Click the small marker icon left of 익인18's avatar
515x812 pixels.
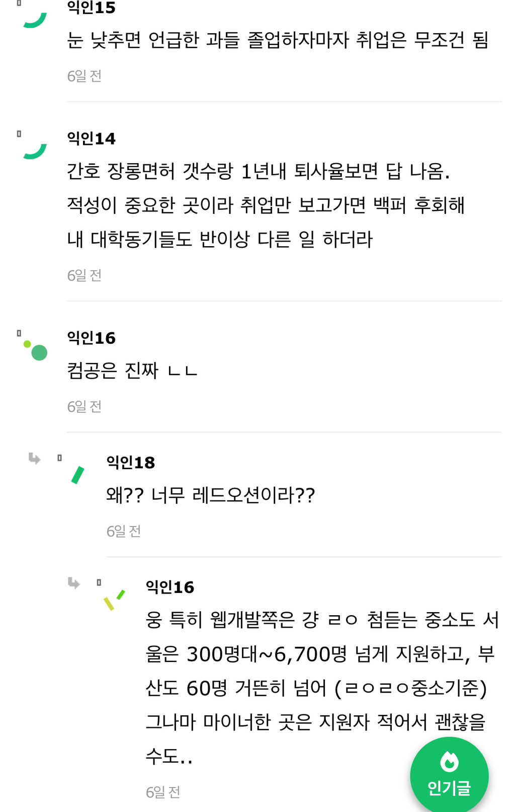point(59,458)
